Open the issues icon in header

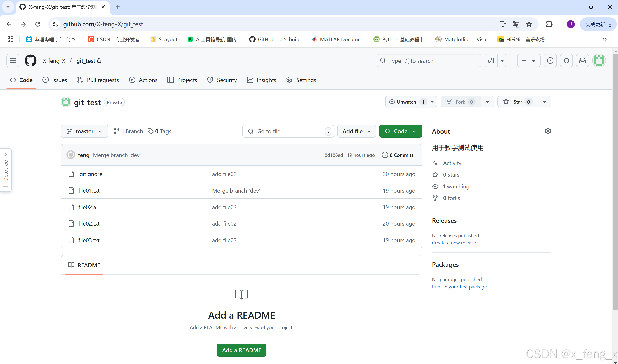pyautogui.click(x=550, y=60)
